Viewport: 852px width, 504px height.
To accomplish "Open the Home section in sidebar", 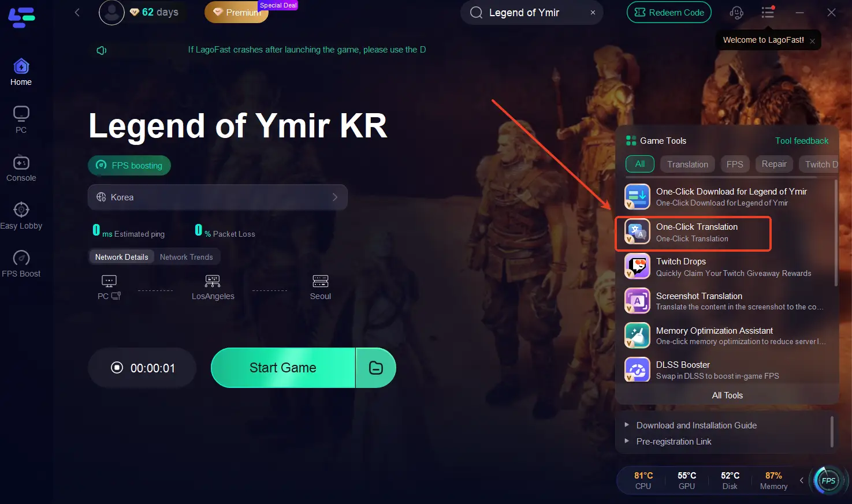I will tap(21, 72).
